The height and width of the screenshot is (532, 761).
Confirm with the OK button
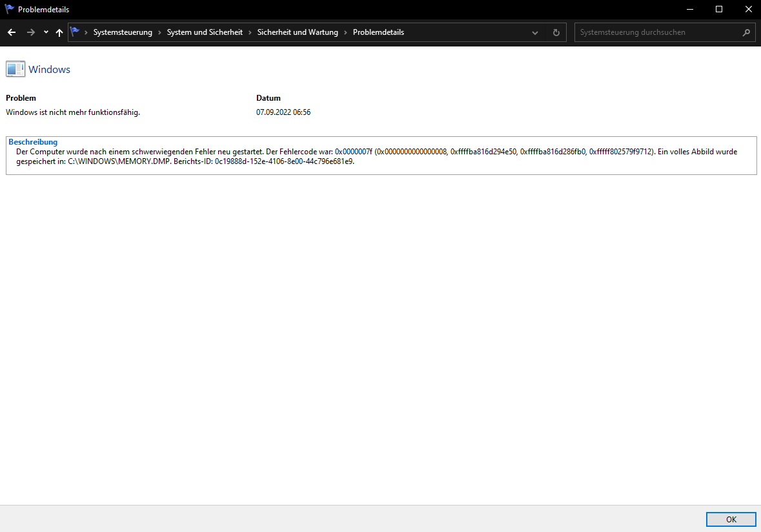[x=731, y=519]
